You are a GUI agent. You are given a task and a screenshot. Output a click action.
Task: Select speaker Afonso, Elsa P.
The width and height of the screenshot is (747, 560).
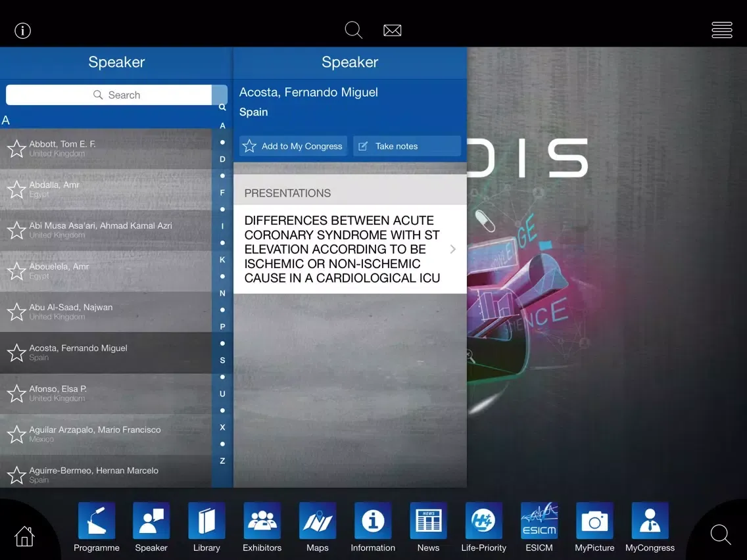click(106, 393)
